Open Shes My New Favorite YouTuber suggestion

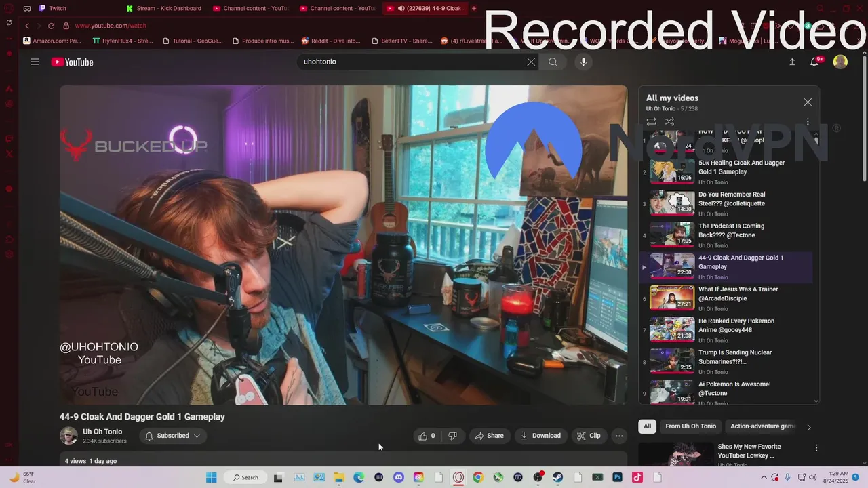[x=749, y=451]
